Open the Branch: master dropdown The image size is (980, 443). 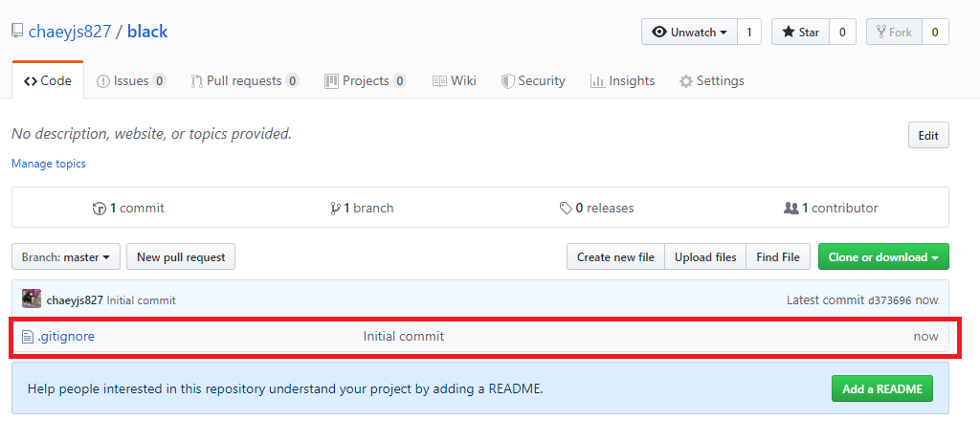tap(66, 256)
